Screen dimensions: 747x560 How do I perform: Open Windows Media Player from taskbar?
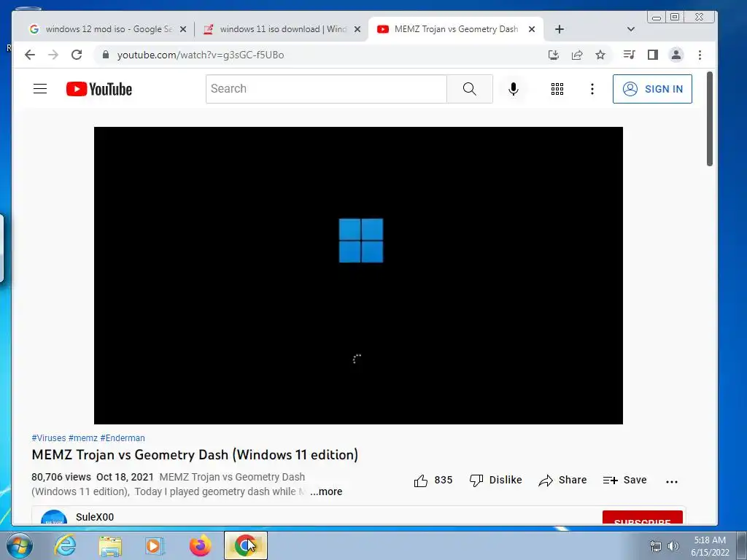(154, 545)
